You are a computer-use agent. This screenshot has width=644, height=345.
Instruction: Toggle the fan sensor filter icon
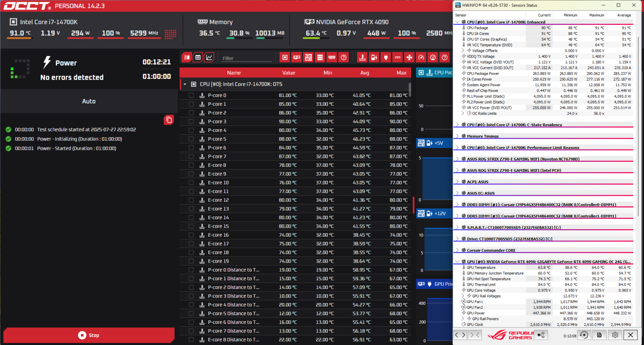(410, 58)
